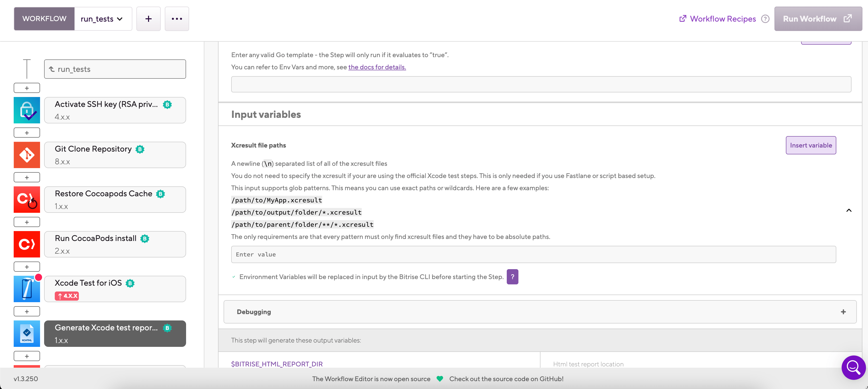Screen dimensions: 868x389
Task: Open the run_tests workflow dropdown
Action: (x=103, y=19)
